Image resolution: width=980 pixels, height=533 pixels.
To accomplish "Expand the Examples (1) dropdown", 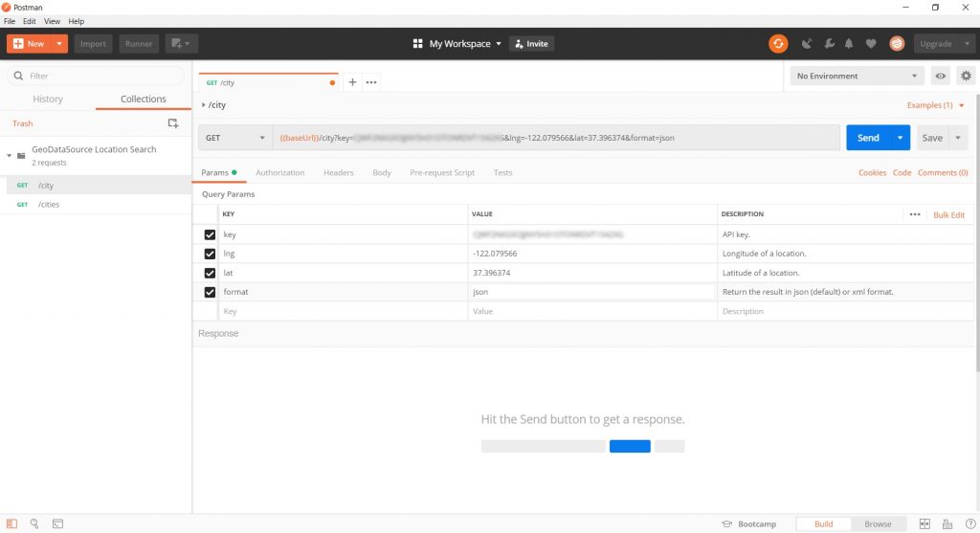I will pos(936,105).
